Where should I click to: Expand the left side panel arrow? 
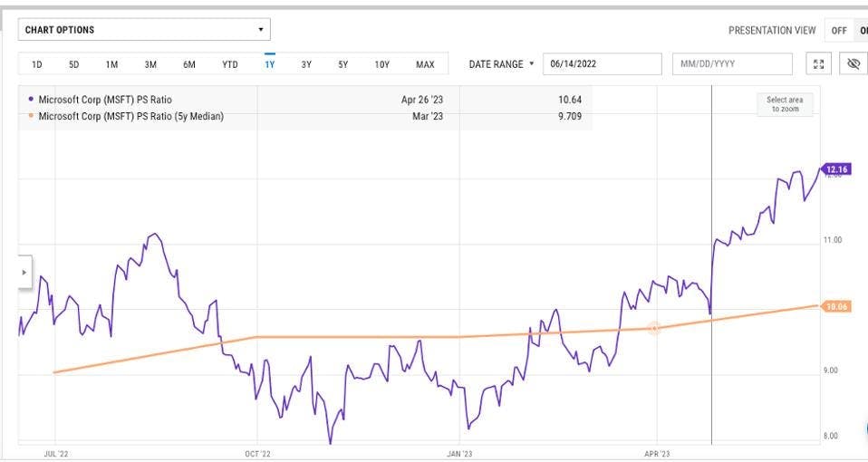pyautogui.click(x=24, y=273)
